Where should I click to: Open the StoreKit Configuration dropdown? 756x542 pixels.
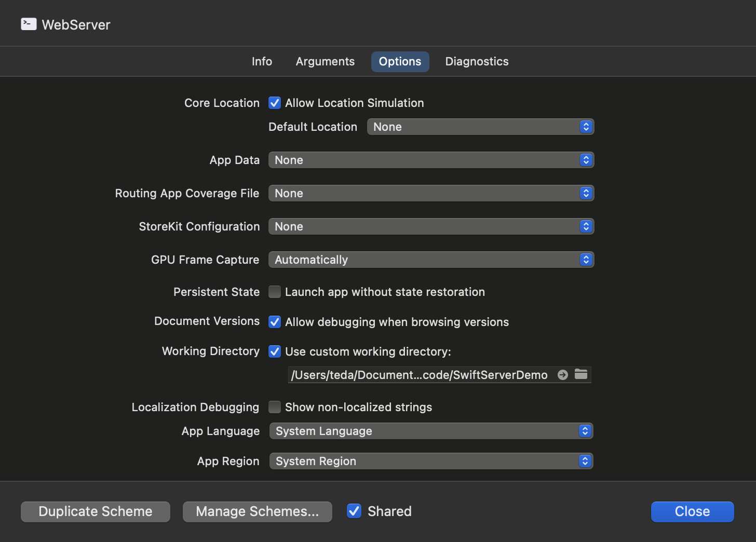[x=431, y=226]
